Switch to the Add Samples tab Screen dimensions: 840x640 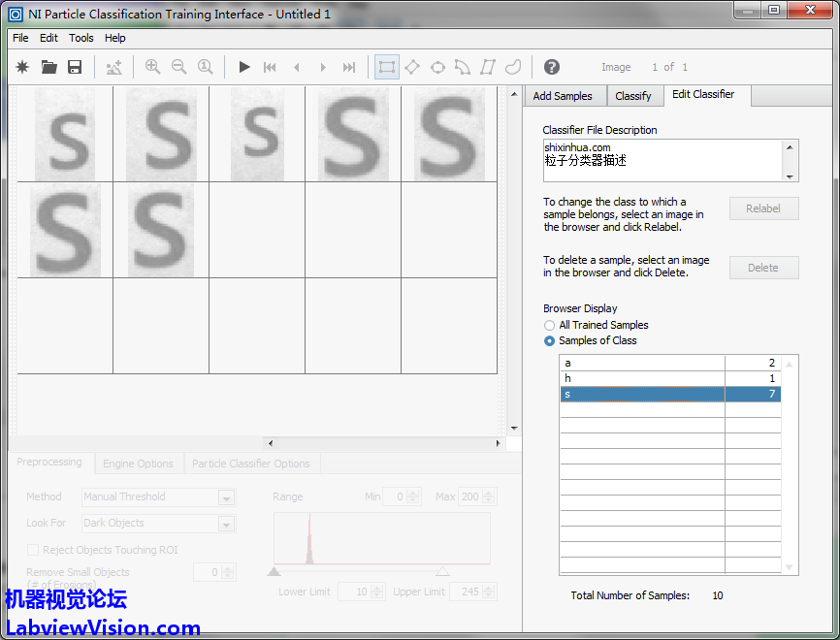click(x=563, y=96)
